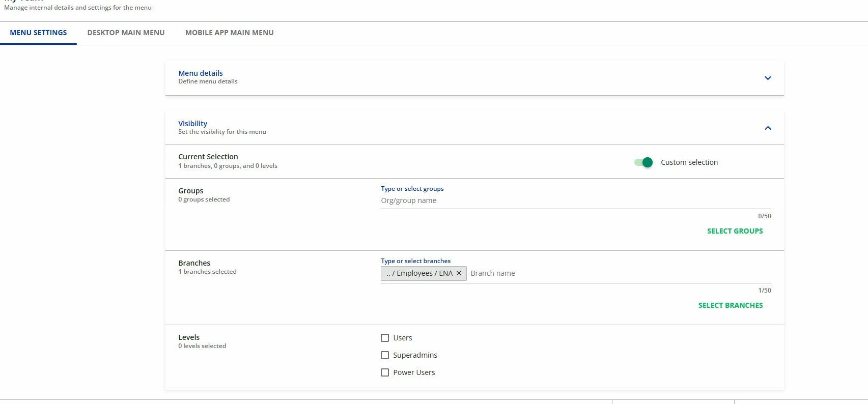Turn off the Custom selection toggle
The height and width of the screenshot is (404, 868).
(x=643, y=162)
